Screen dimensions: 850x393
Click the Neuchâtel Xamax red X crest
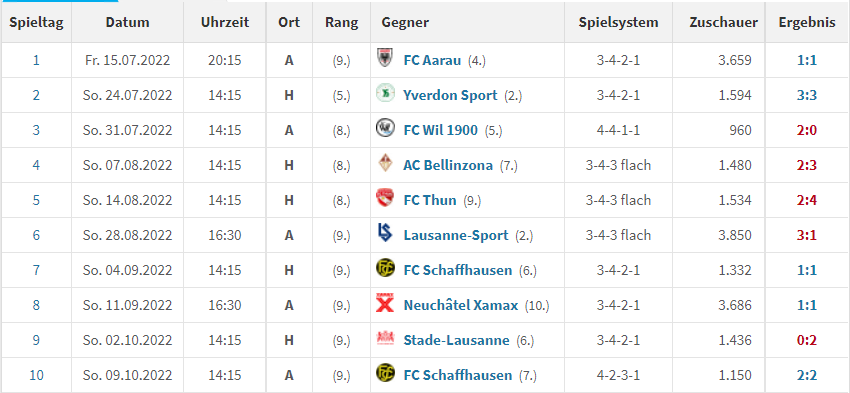click(x=384, y=304)
